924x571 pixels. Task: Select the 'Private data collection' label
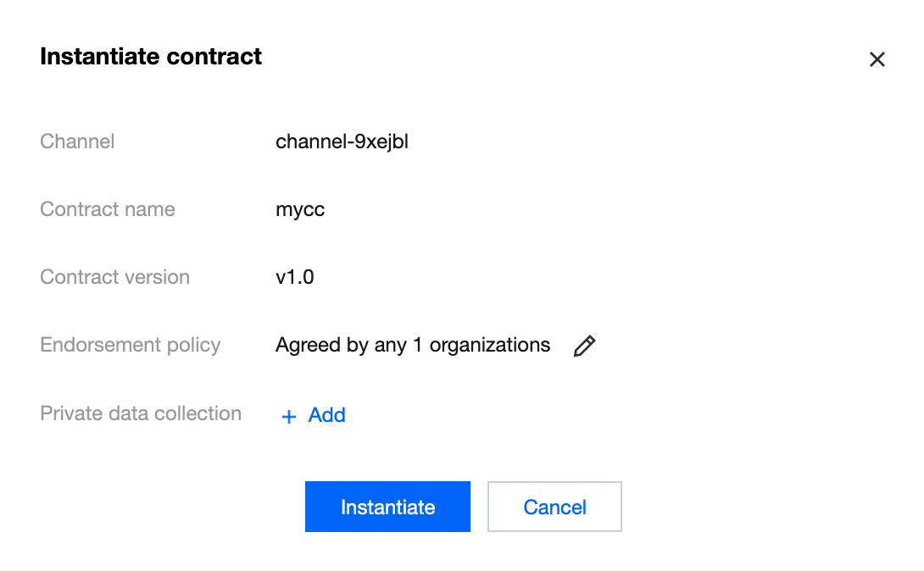[x=141, y=413]
